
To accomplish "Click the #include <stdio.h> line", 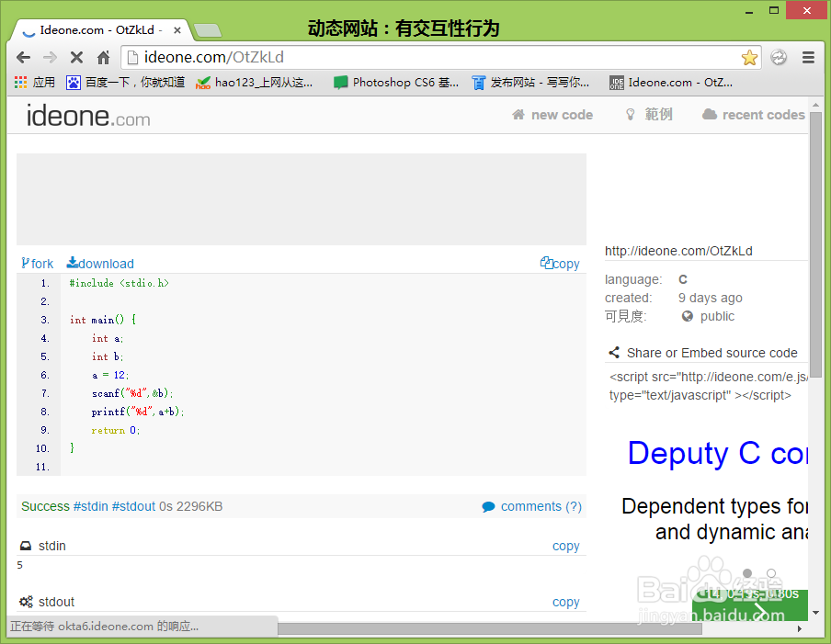I will (120, 283).
